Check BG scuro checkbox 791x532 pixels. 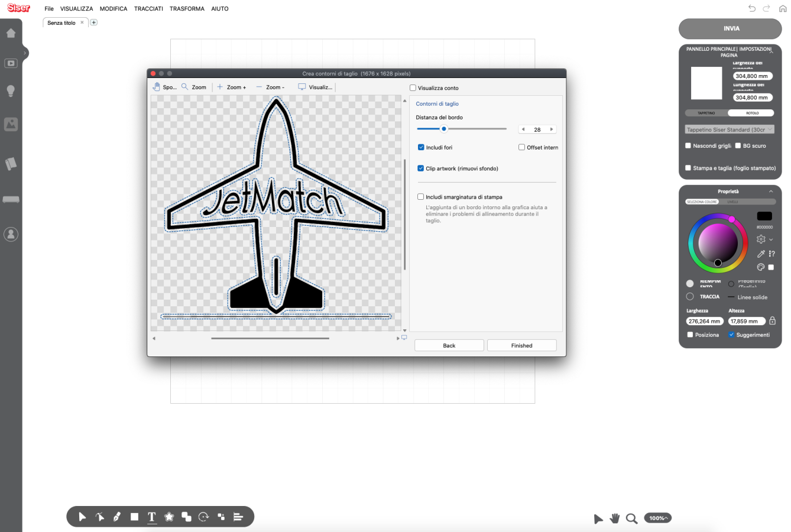click(738, 145)
